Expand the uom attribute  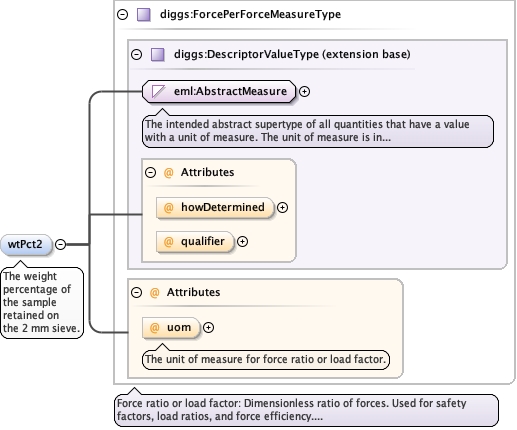pyautogui.click(x=208, y=328)
